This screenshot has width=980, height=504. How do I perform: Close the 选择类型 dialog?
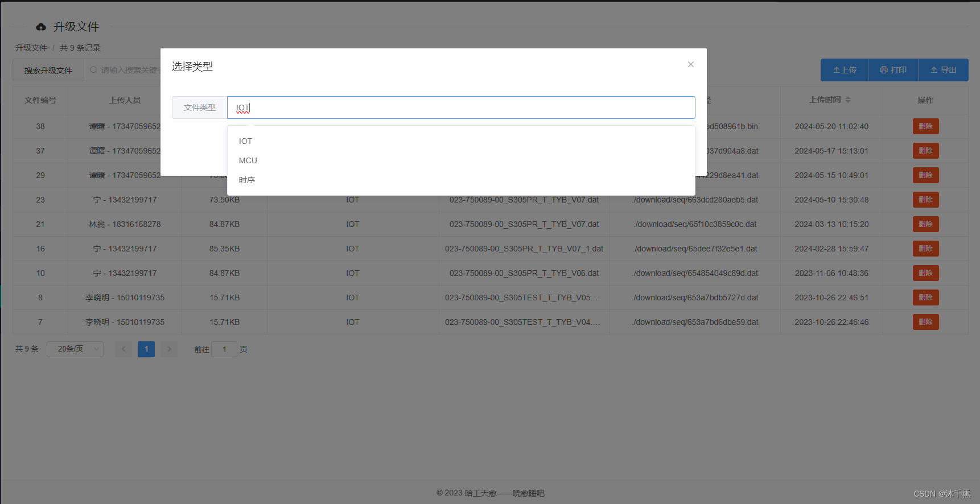pyautogui.click(x=690, y=64)
